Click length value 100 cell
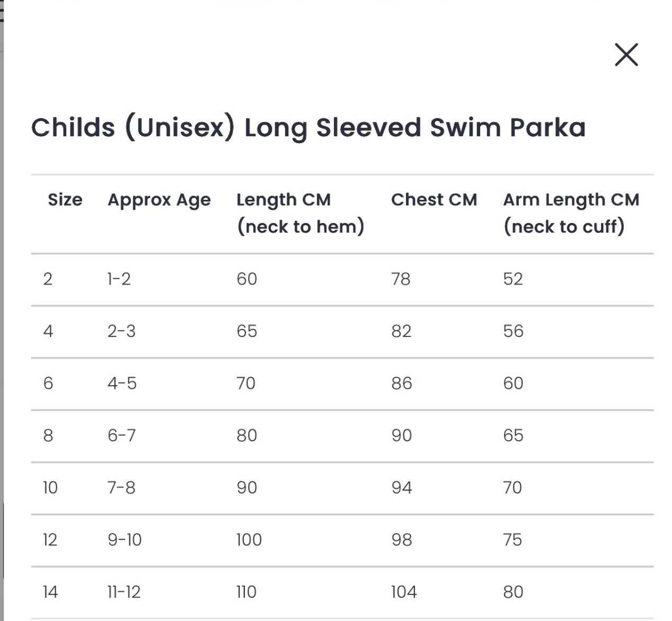This screenshot has width=672, height=621. [x=249, y=540]
